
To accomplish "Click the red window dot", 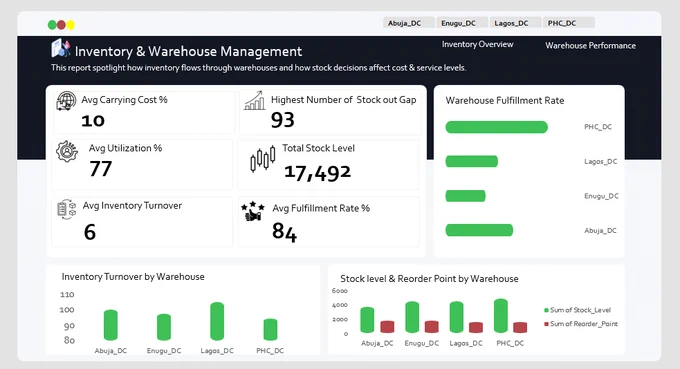I will (x=61, y=25).
